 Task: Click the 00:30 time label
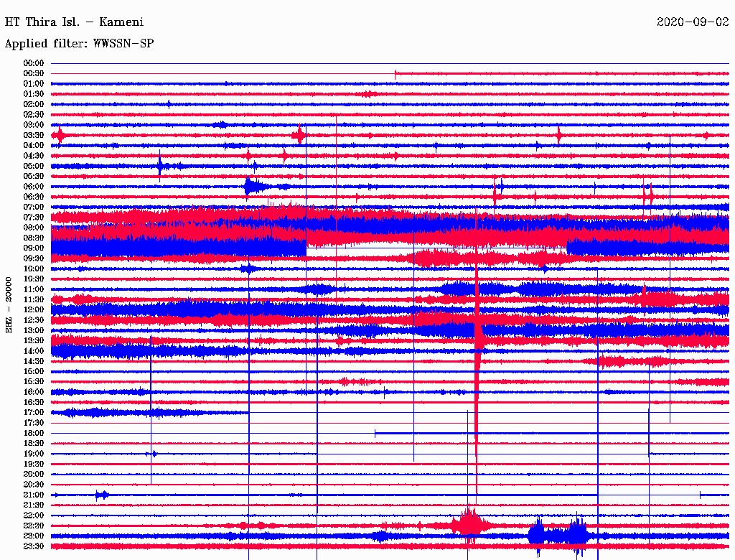tap(34, 74)
